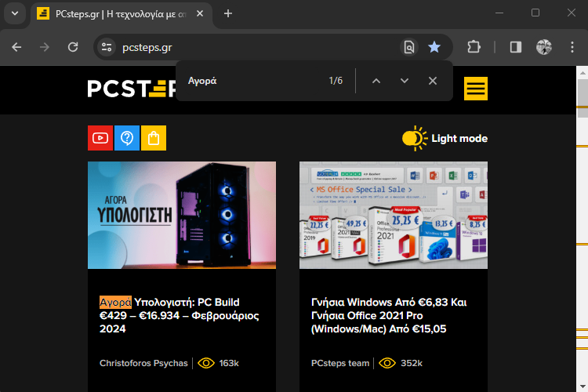
Task: Open the PC build article thumbnail
Action: tap(182, 215)
